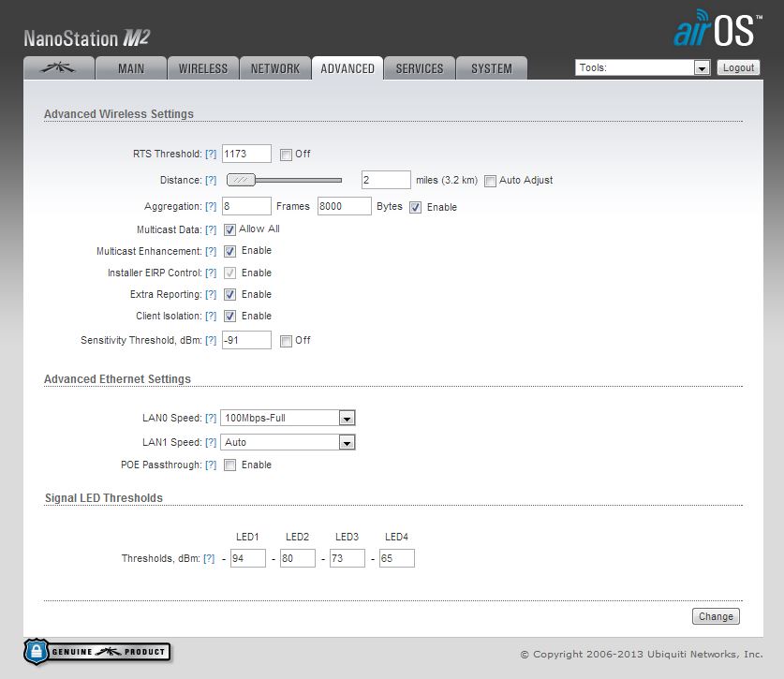
Task: Uncheck Client Isolation Enable
Action: pos(229,316)
